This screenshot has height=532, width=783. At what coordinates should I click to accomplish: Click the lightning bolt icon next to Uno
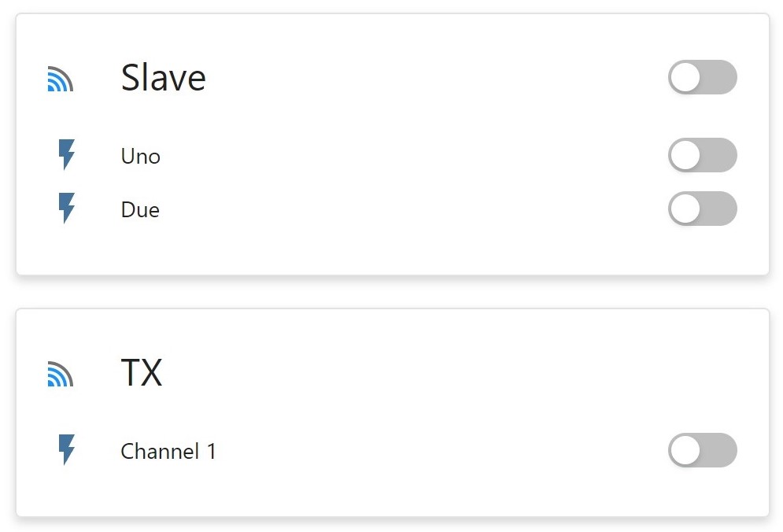[x=68, y=155]
